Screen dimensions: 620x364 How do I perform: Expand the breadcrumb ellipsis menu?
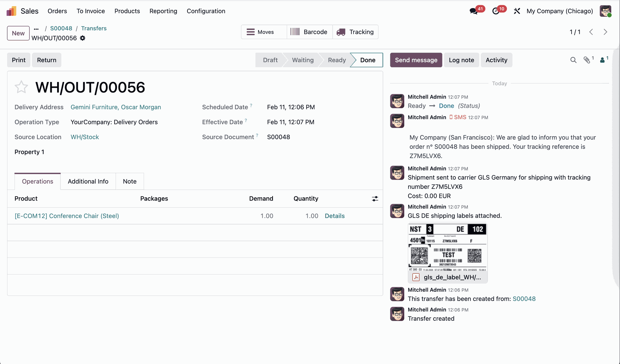pos(36,29)
